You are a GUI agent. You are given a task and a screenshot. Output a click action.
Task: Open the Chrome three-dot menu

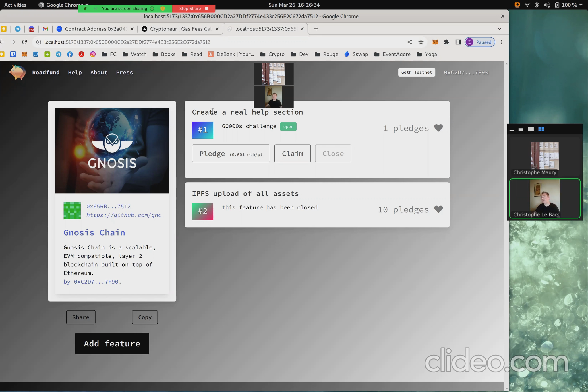coord(502,42)
